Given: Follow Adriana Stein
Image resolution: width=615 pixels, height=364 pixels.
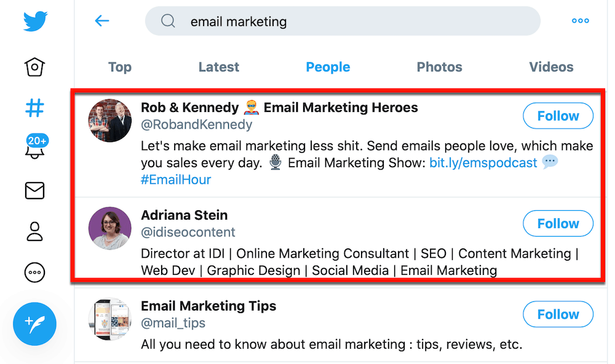Looking at the screenshot, I should tap(558, 224).
